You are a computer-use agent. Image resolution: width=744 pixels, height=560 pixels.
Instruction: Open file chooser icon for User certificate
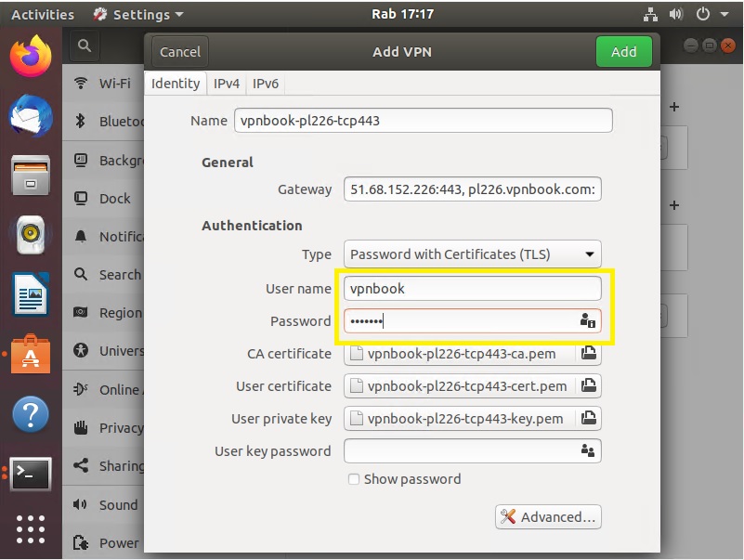click(x=588, y=386)
